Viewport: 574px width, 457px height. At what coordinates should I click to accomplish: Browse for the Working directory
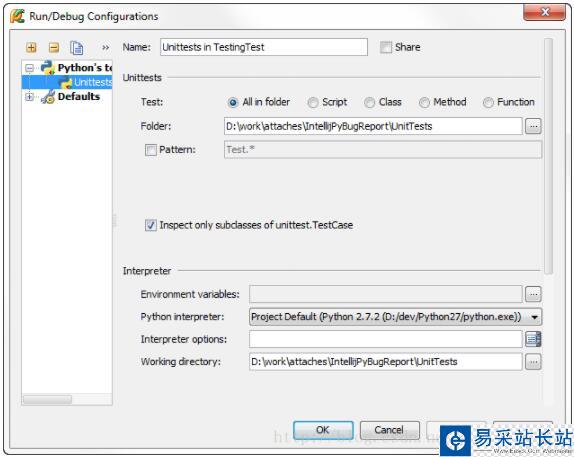pyautogui.click(x=533, y=362)
